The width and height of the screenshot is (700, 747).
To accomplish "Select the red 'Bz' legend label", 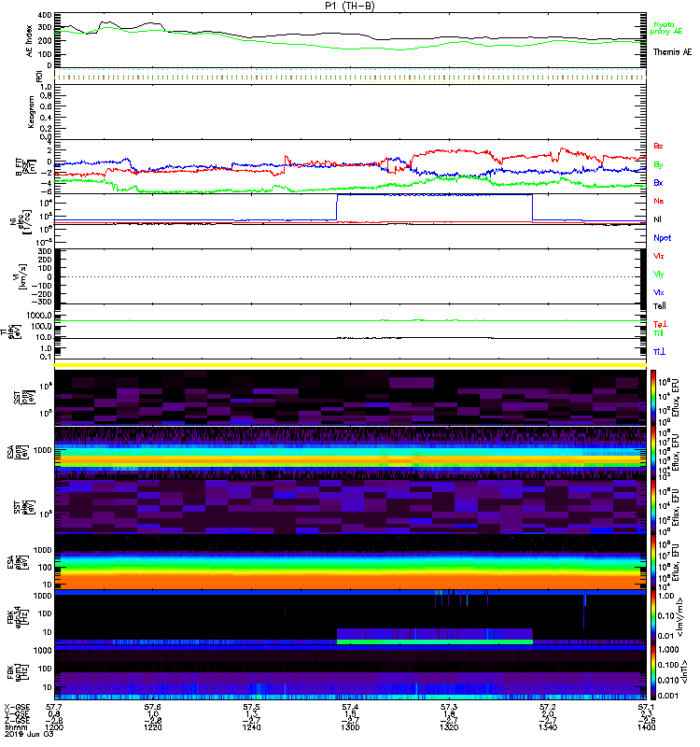I will click(658, 147).
